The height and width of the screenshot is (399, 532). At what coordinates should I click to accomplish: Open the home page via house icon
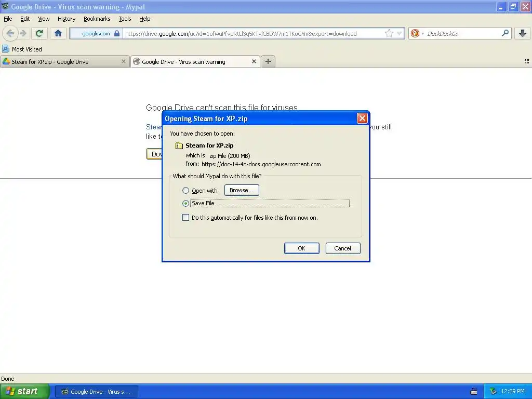click(x=58, y=33)
